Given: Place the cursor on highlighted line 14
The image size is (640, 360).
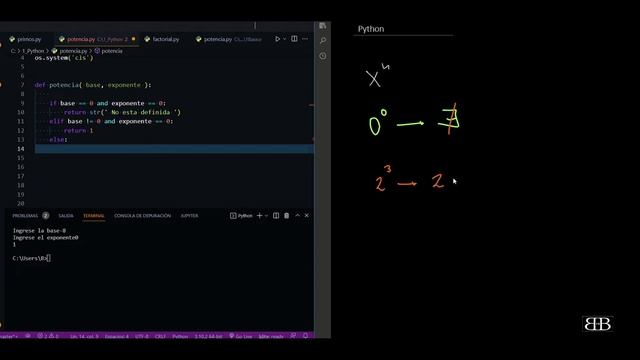Looking at the screenshot, I should 174,149.
